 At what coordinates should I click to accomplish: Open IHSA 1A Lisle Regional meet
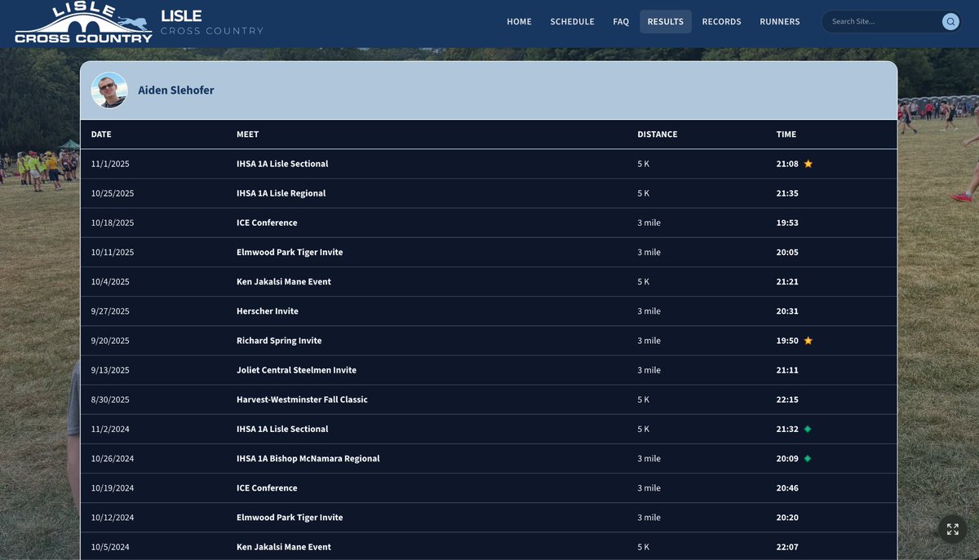(x=281, y=193)
